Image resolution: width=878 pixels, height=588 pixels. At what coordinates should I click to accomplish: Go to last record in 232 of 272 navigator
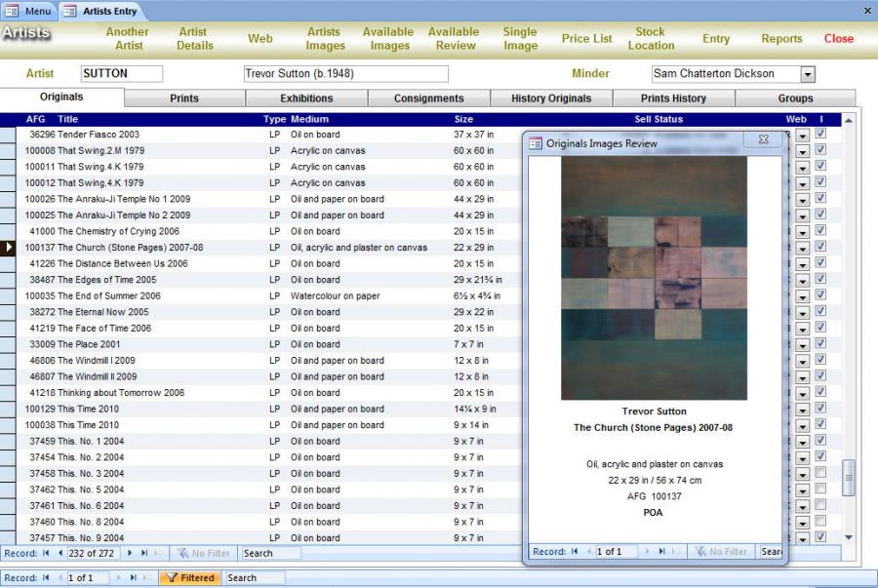click(144, 553)
